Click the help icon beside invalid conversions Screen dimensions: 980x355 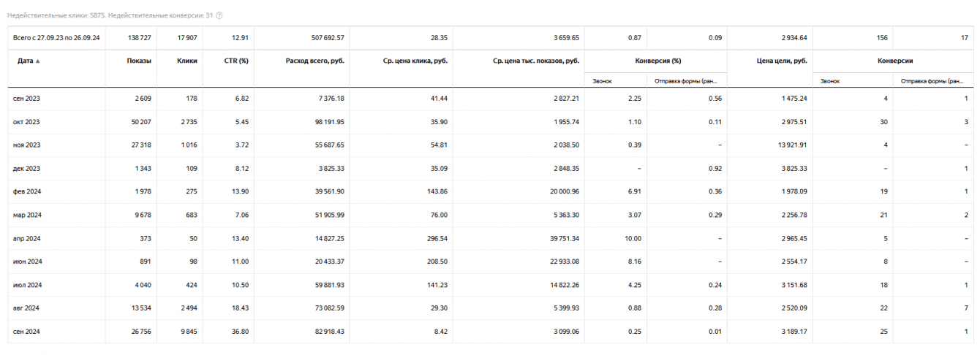219,15
